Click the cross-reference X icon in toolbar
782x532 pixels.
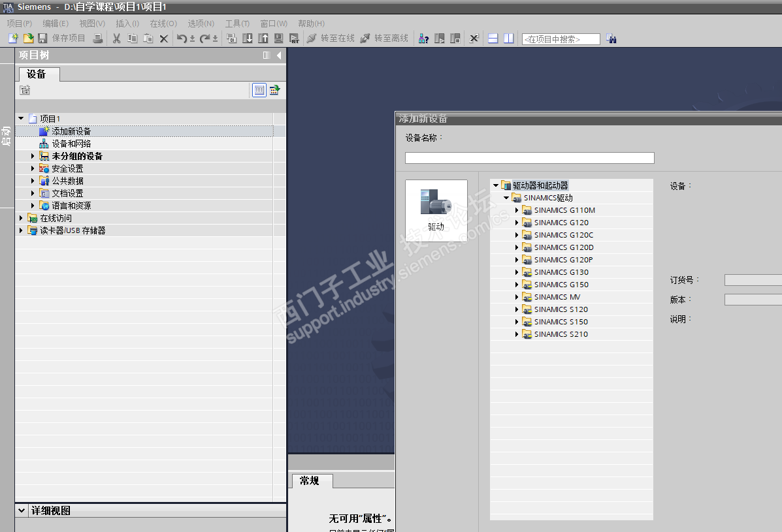coord(474,39)
